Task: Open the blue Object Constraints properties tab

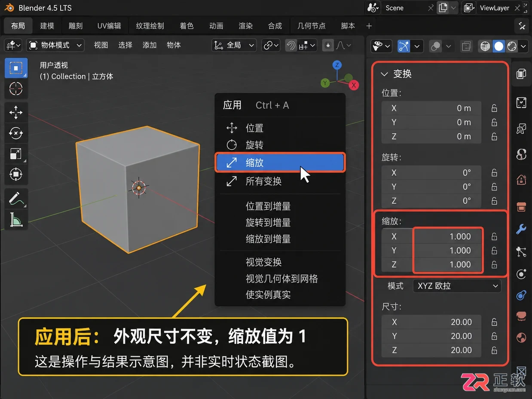Action: point(521,295)
